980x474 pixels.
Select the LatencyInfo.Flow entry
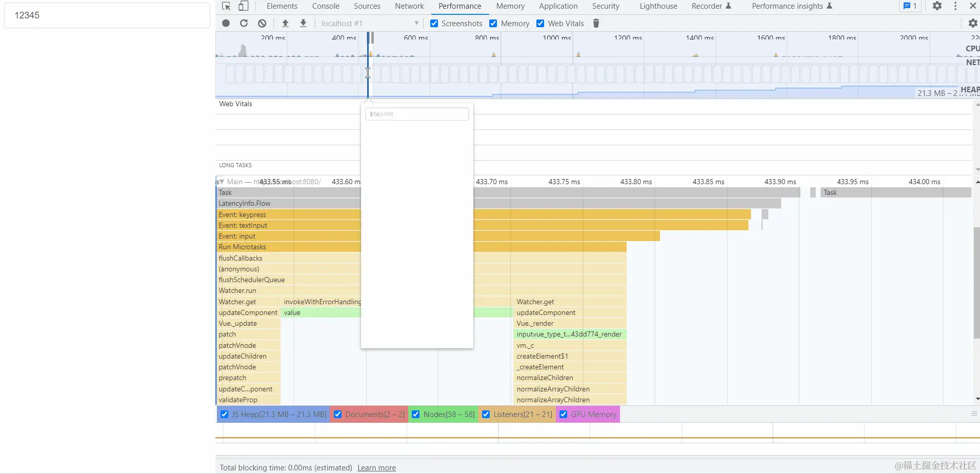tap(498, 204)
